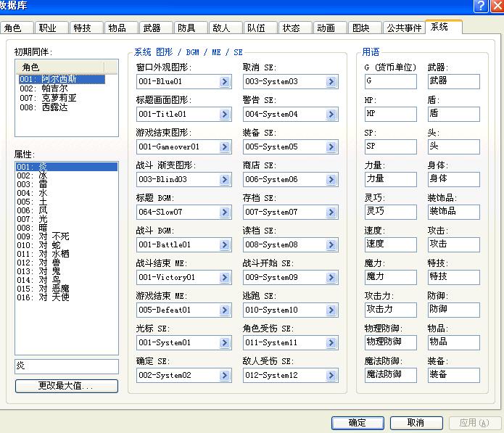Open the 警告 SE picker arrow
This screenshot has width=504, height=433.
point(331,114)
